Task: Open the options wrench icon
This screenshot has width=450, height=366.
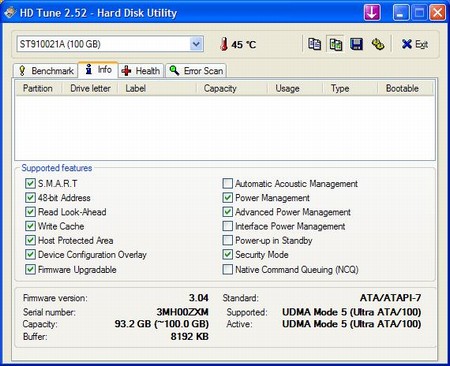Action: 378,44
